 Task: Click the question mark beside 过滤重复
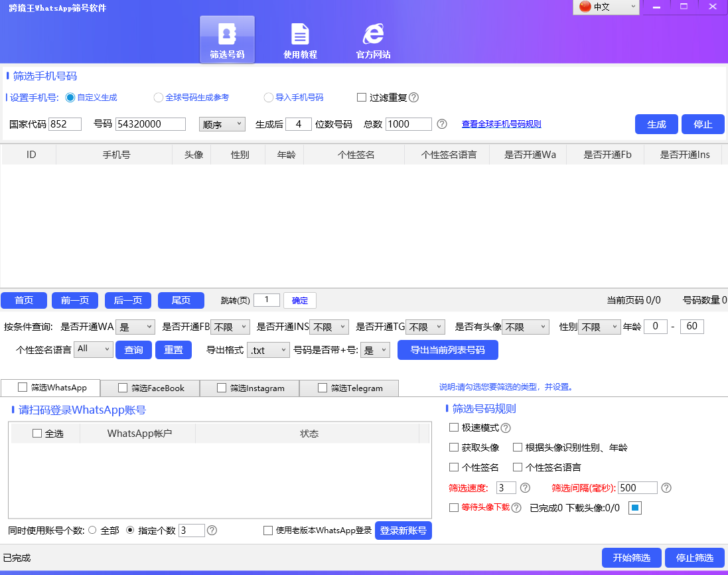coord(414,97)
